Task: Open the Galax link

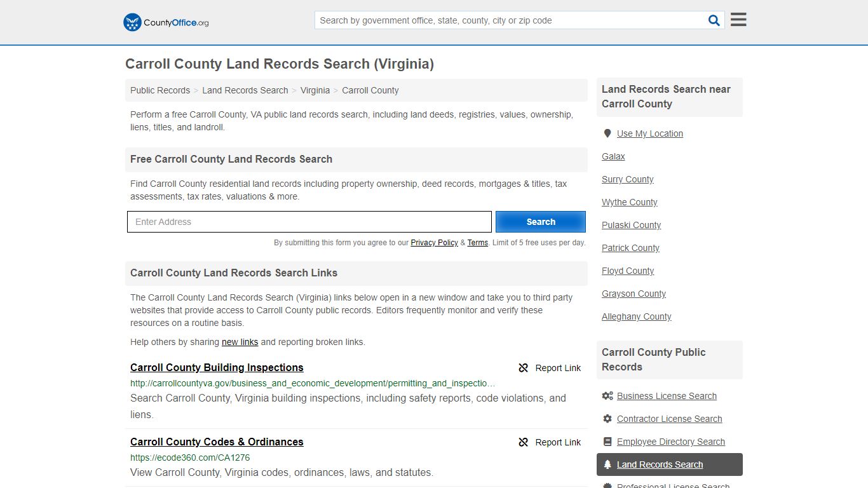Action: [x=613, y=156]
